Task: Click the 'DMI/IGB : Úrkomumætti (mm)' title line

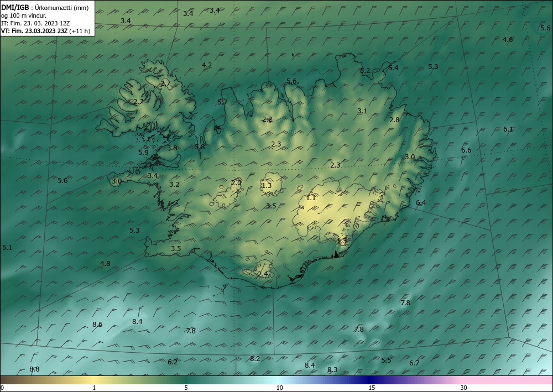Action: (45, 8)
